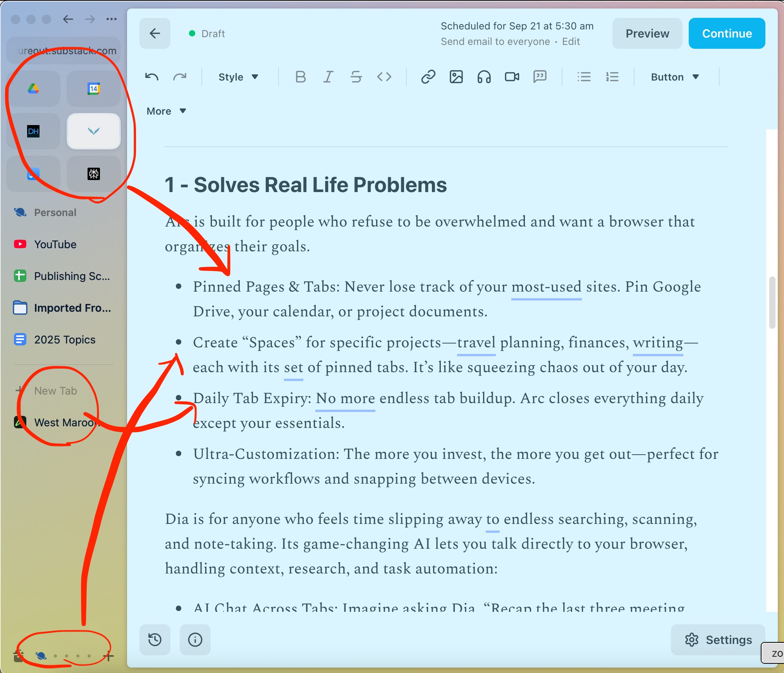Click the editor vertical scrollbar thumb
The width and height of the screenshot is (784, 673).
pyautogui.click(x=772, y=302)
